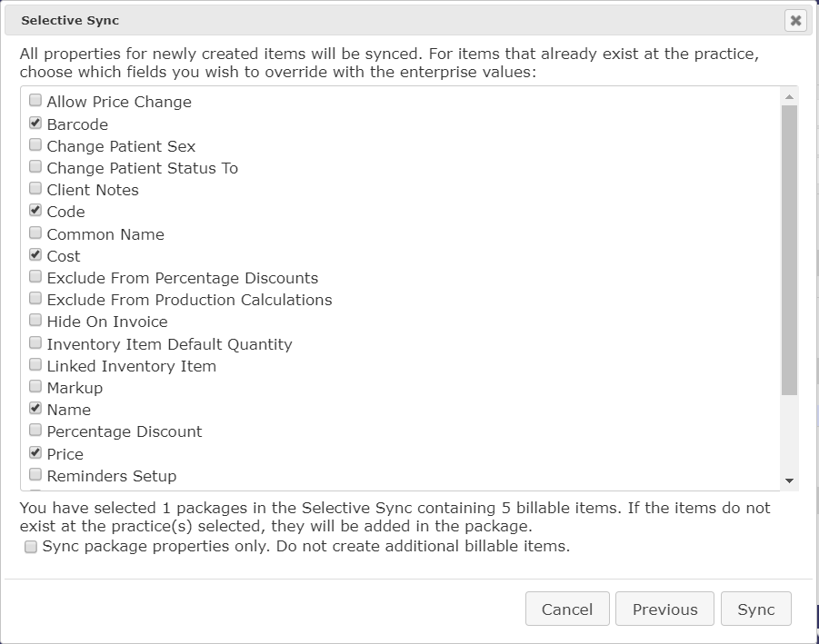Image resolution: width=819 pixels, height=644 pixels.
Task: Click the scroll up arrow
Action: point(789,96)
